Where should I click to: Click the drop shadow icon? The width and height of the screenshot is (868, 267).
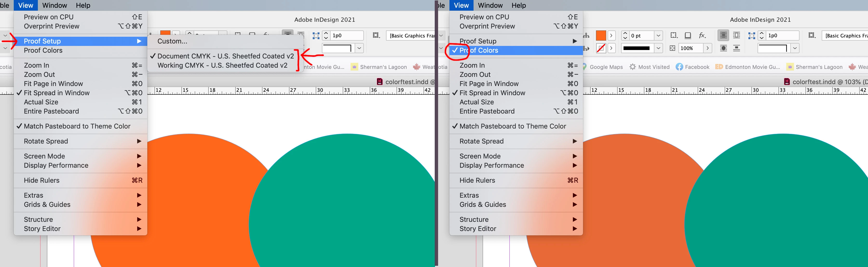(688, 36)
